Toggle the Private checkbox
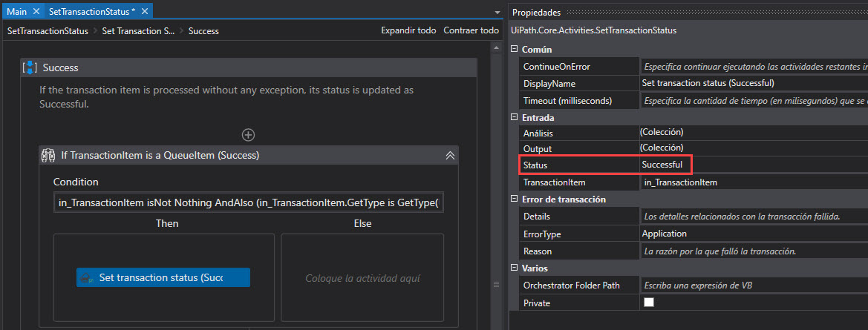The image size is (868, 330). click(649, 303)
